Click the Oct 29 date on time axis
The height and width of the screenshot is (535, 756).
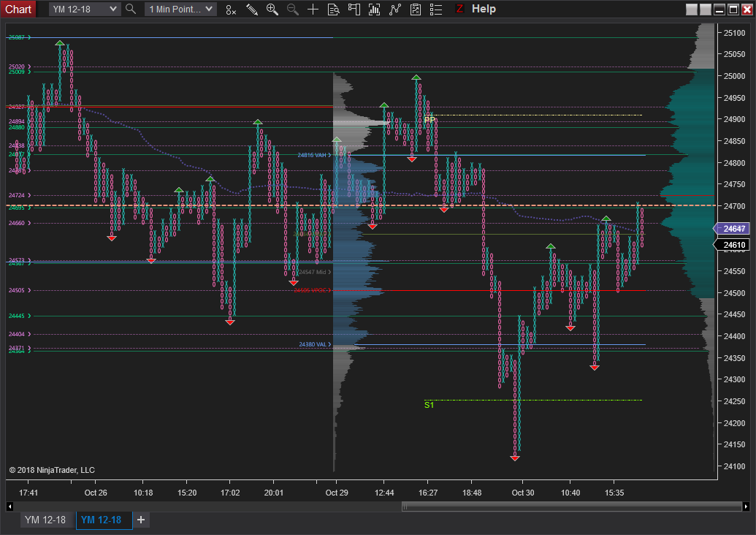(337, 493)
